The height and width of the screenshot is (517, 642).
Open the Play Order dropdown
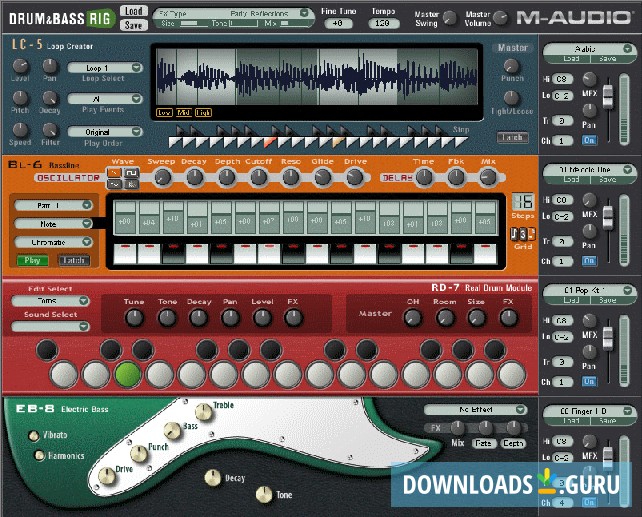(x=105, y=132)
